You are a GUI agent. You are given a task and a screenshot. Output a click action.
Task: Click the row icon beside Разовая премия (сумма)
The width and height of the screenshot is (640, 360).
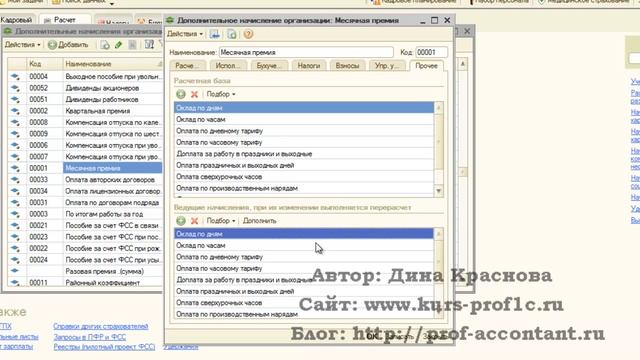coord(16,271)
